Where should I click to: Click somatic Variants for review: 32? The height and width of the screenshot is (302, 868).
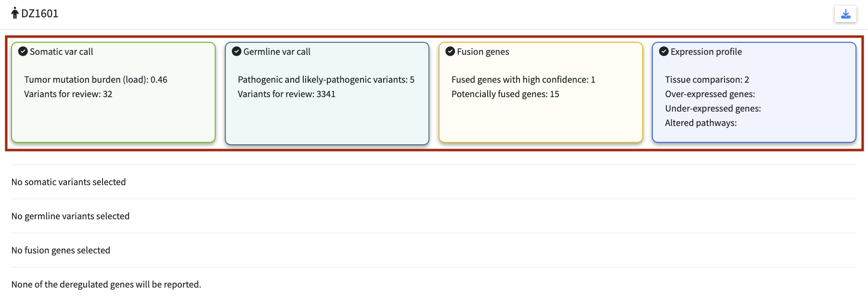[x=68, y=94]
